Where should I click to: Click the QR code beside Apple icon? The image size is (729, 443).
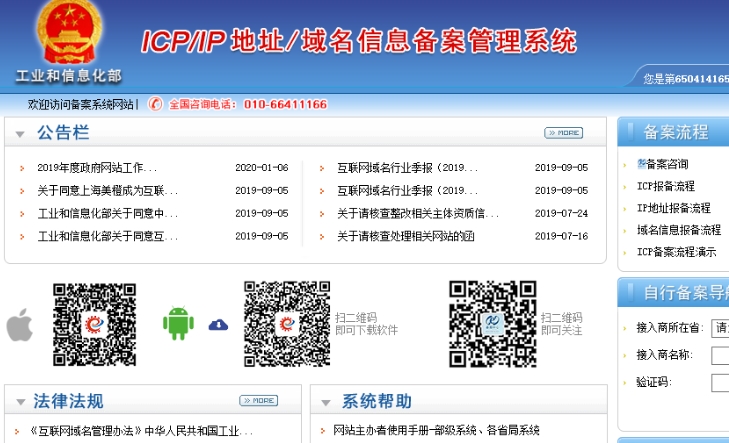tap(94, 324)
